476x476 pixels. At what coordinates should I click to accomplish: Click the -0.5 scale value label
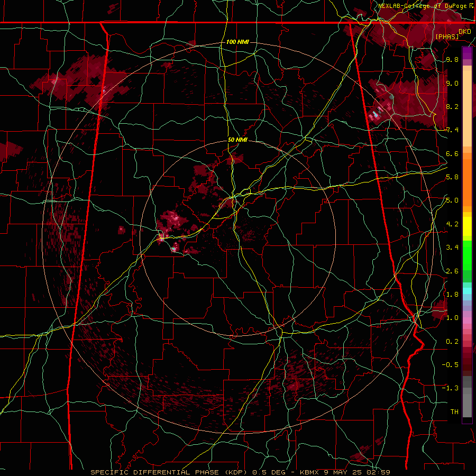pos(450,365)
